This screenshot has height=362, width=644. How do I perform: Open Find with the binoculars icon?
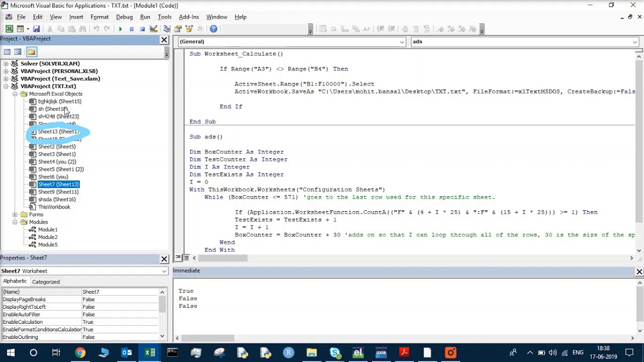tap(83, 29)
